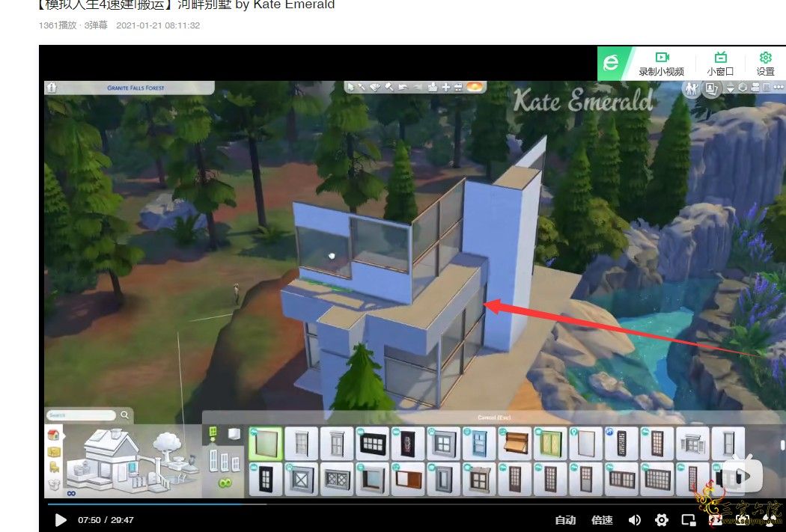This screenshot has height=532, width=786.
Task: Open the three-dots game options menu
Action: pyautogui.click(x=778, y=87)
